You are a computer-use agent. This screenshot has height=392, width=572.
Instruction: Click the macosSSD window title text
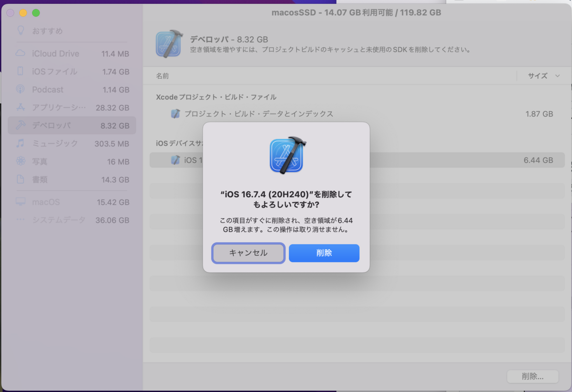click(x=357, y=13)
